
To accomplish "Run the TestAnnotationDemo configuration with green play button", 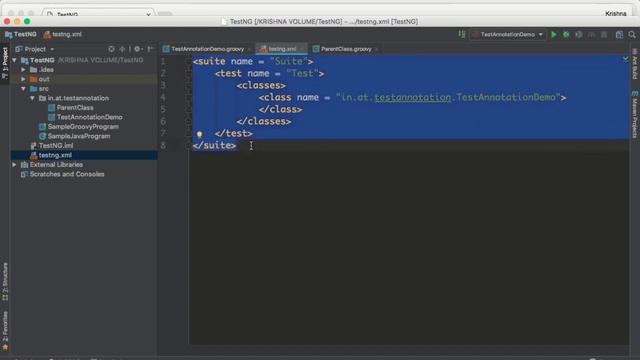I will [x=553, y=35].
